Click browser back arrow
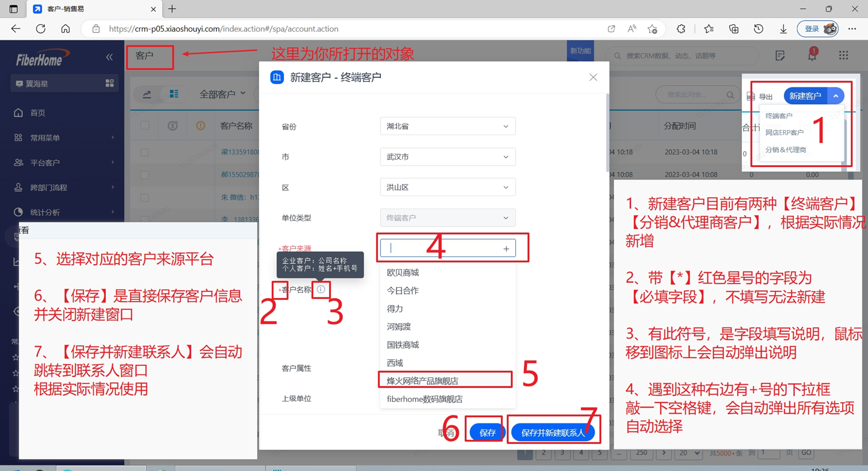Image resolution: width=868 pixels, height=471 pixels. pyautogui.click(x=16, y=29)
